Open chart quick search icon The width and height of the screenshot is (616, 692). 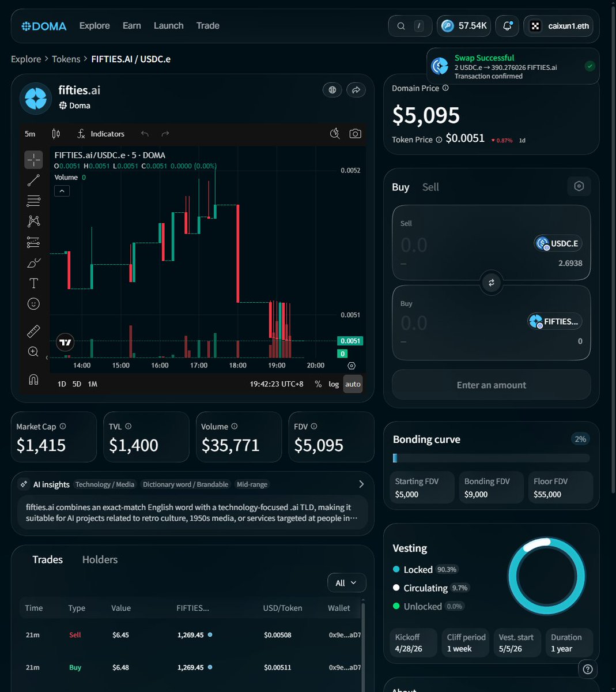(x=335, y=134)
